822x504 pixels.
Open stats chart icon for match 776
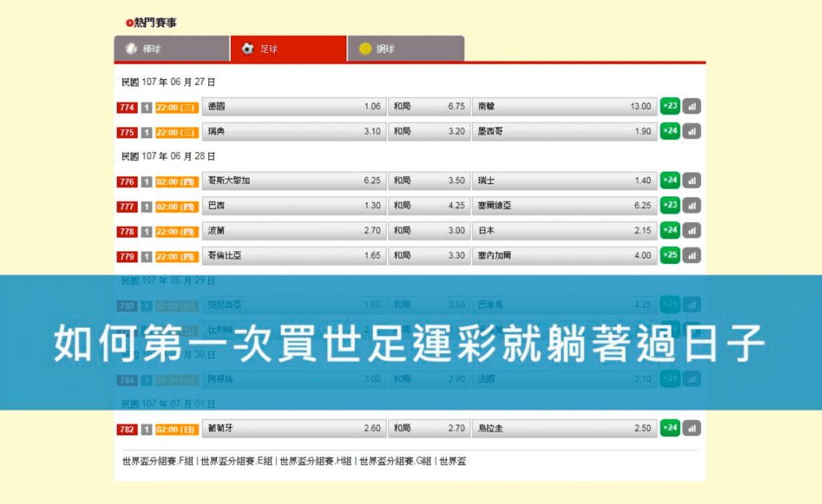[692, 181]
